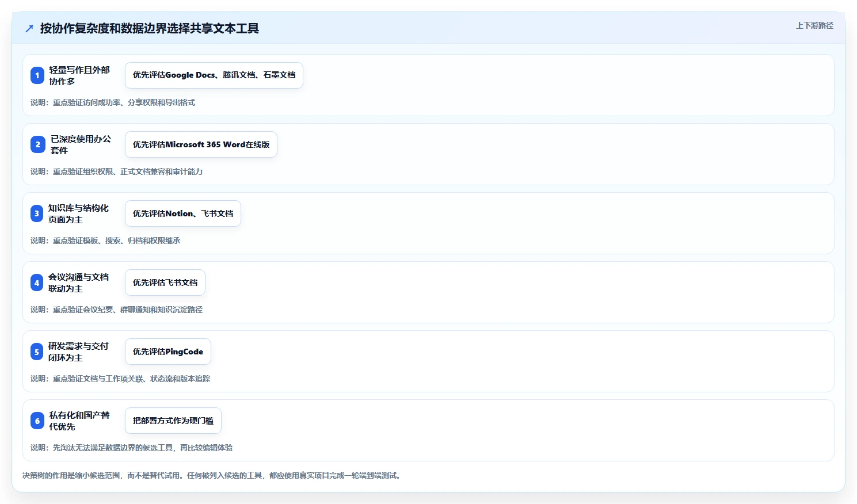The image size is (857, 504).
Task: Click the 把部署方式作为硬门槛 chip
Action: 173,421
